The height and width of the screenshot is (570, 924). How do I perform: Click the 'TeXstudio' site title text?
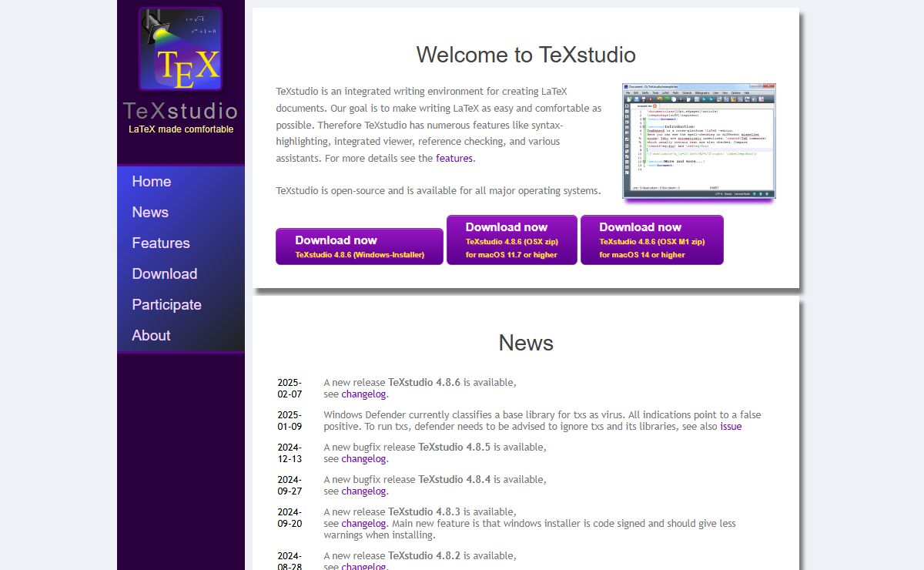181,110
